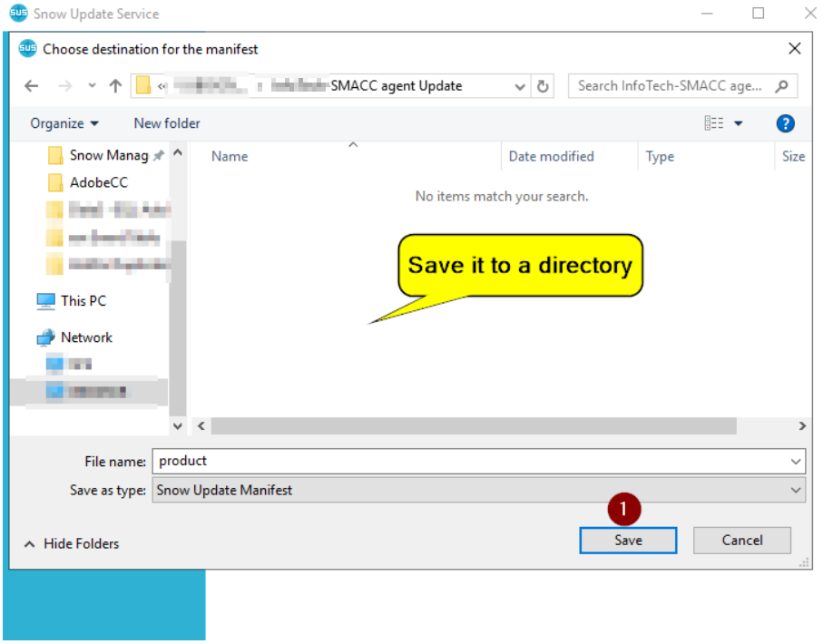The image size is (833, 644).
Task: Collapse folders with Hide Folders
Action: (72, 544)
